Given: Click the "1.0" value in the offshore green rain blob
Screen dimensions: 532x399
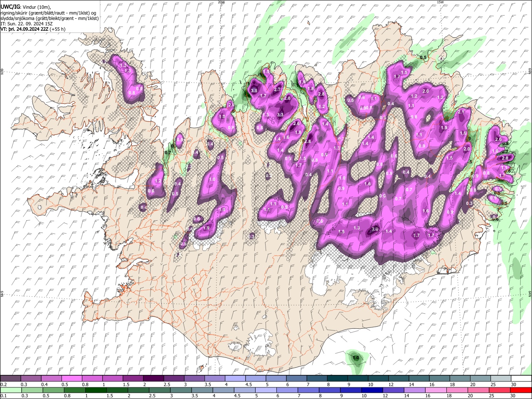Looking at the screenshot, I should point(356,357).
